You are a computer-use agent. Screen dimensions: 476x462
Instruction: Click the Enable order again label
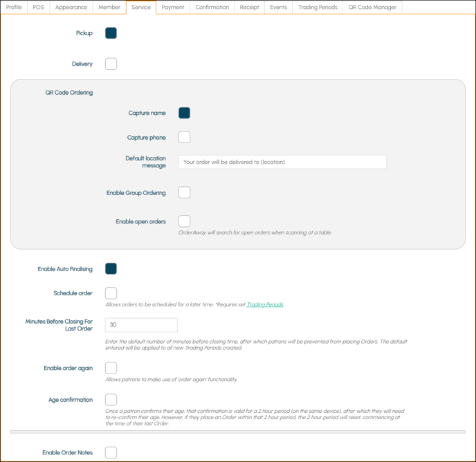coord(68,368)
